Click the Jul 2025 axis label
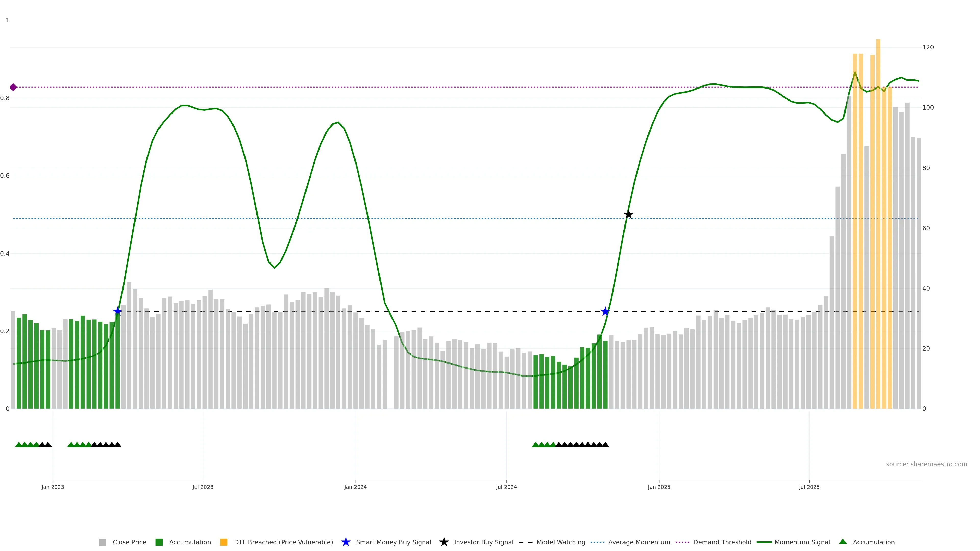The image size is (980, 551). click(809, 487)
